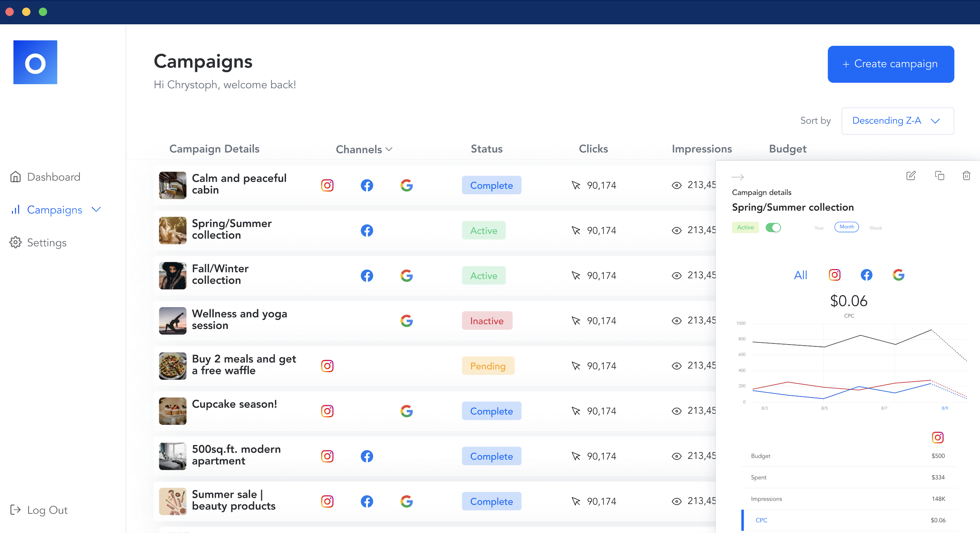Click Google icon in Wellness and yoga row
980x533 pixels.
[407, 321]
